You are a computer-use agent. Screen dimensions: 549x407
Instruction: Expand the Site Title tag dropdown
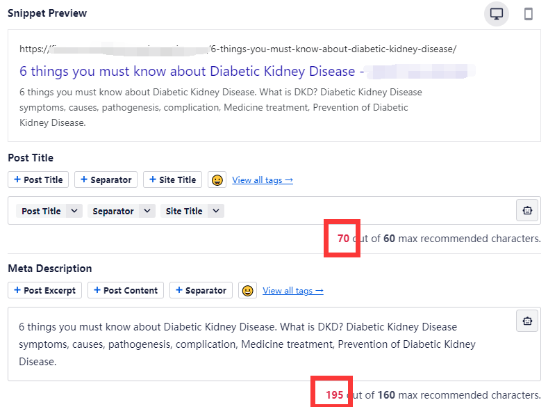(216, 211)
